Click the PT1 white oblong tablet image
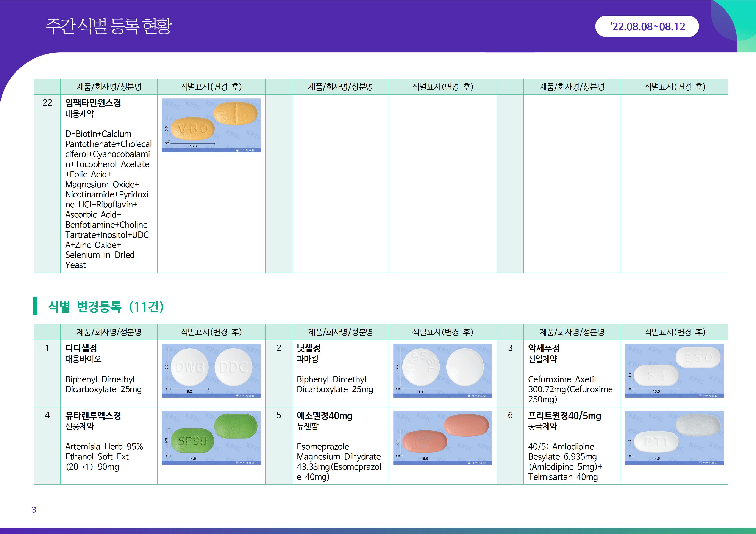The width and height of the screenshot is (756, 534). (x=674, y=438)
